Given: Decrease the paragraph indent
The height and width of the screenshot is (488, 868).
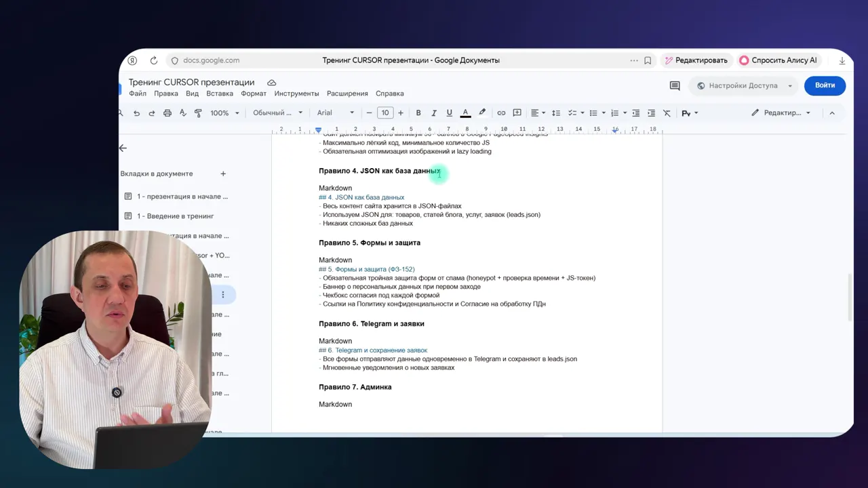Looking at the screenshot, I should 635,113.
